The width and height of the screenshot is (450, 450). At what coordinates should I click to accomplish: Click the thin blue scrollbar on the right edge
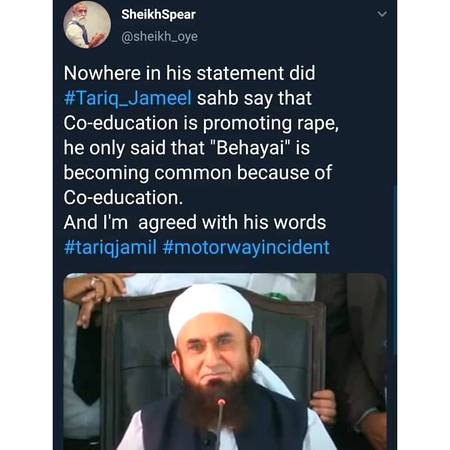(395, 267)
